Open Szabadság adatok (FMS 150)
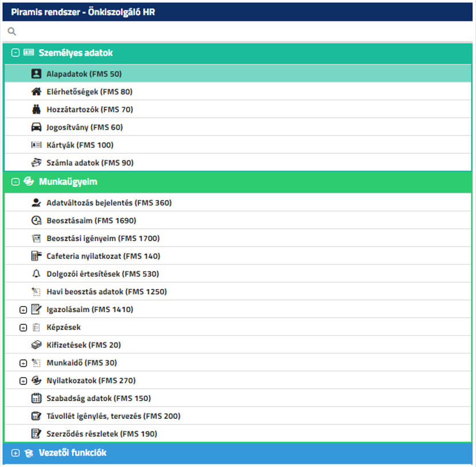Image resolution: width=476 pixels, height=467 pixels. 238,398
